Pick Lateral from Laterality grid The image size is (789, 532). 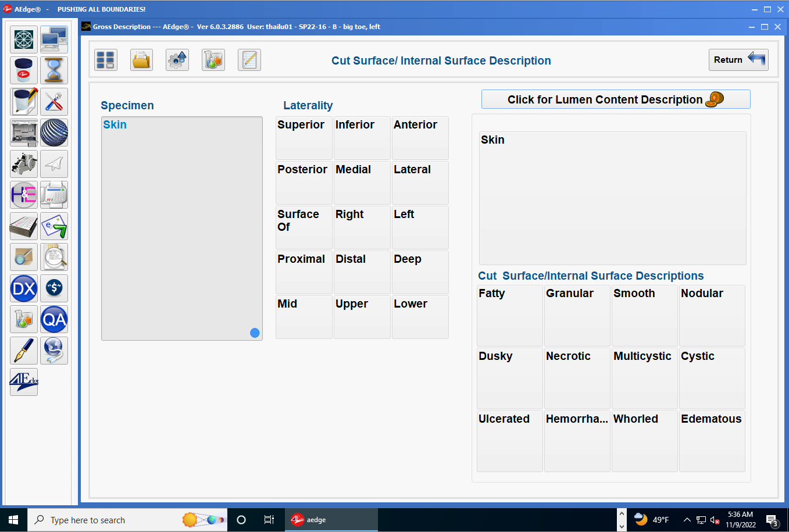tap(420, 183)
